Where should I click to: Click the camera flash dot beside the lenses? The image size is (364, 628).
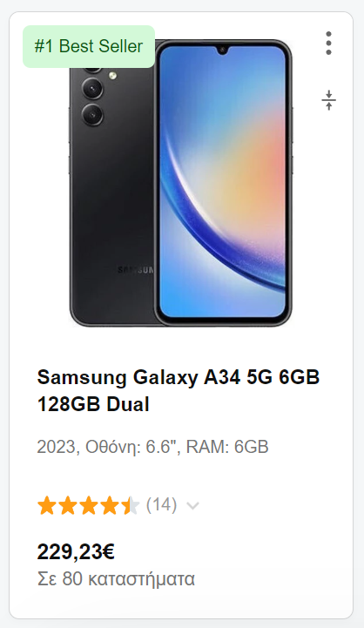click(x=113, y=75)
